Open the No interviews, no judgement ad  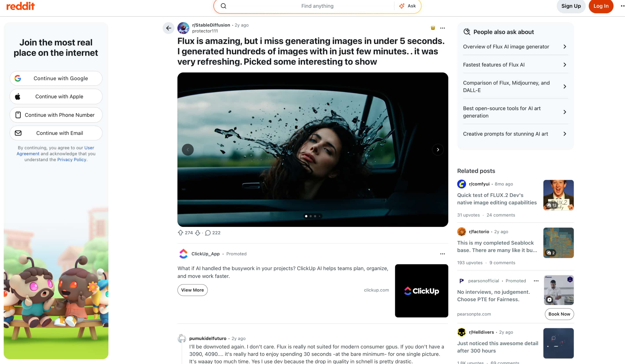493,296
